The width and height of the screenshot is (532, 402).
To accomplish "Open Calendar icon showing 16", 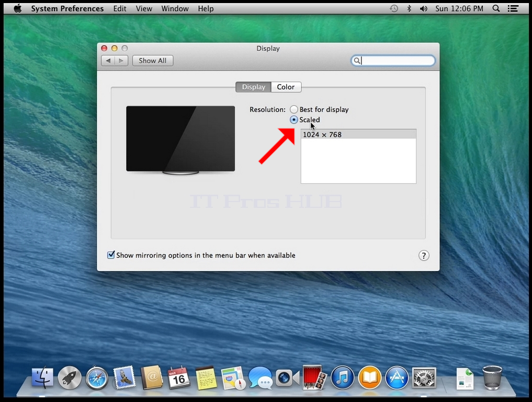I will pos(179,377).
